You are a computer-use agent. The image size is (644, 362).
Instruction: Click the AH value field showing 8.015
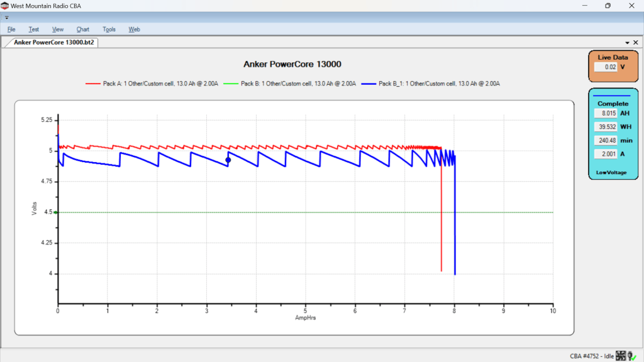[606, 113]
